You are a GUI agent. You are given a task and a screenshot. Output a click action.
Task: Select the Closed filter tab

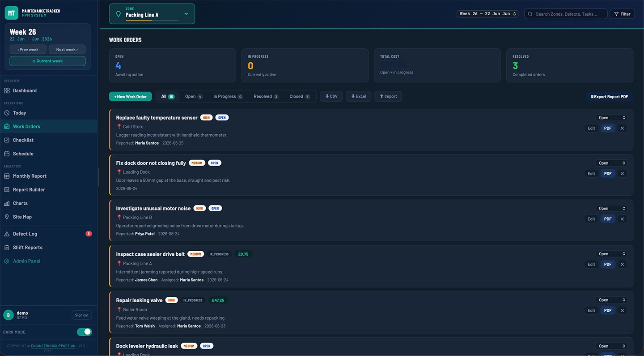click(300, 96)
